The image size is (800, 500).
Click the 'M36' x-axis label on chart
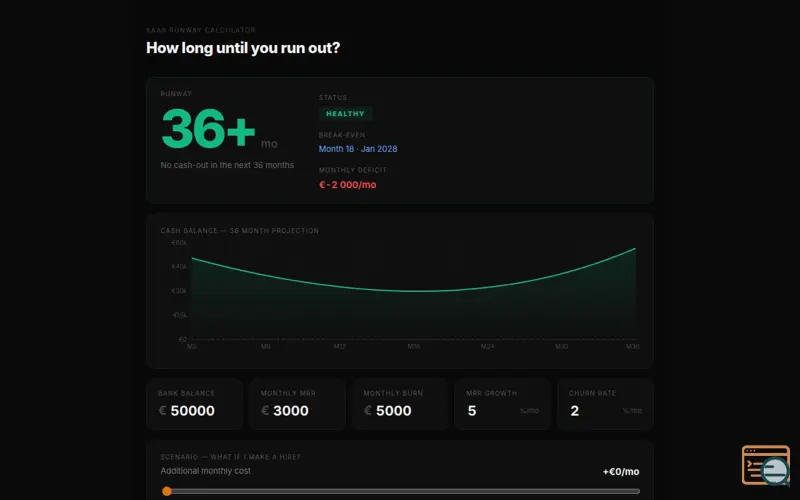[632, 346]
